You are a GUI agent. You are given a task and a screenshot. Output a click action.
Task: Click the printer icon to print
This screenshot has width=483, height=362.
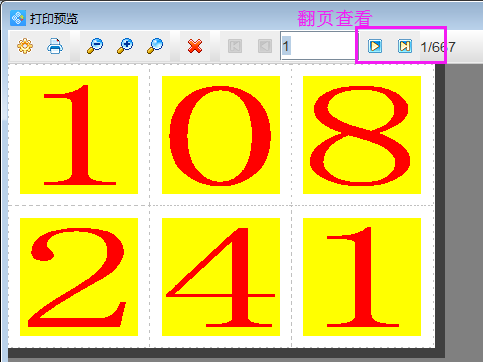tap(55, 46)
